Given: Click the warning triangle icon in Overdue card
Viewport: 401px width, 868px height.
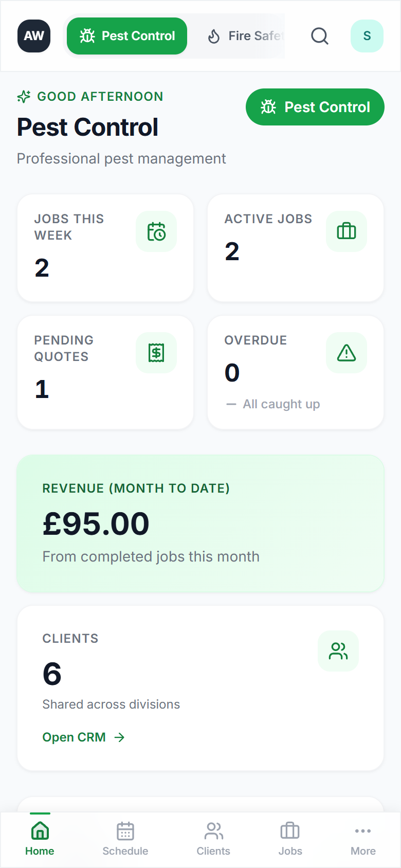Looking at the screenshot, I should 347,353.
